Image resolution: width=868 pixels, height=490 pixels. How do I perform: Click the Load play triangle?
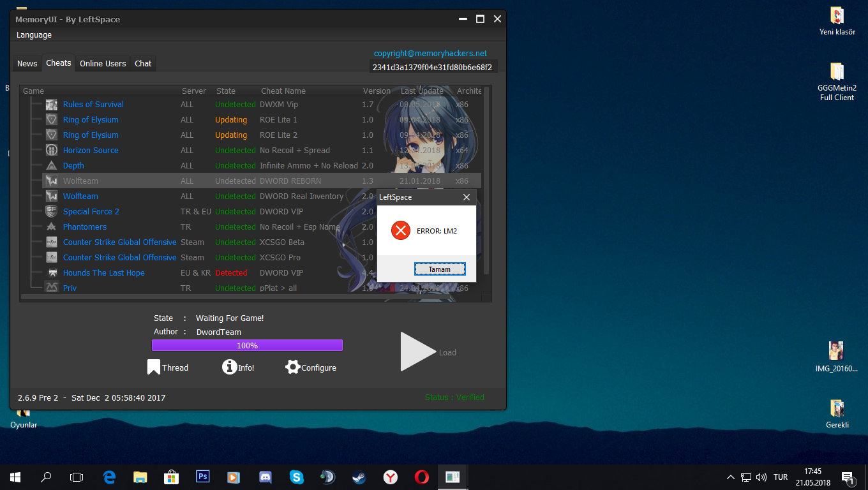[417, 352]
